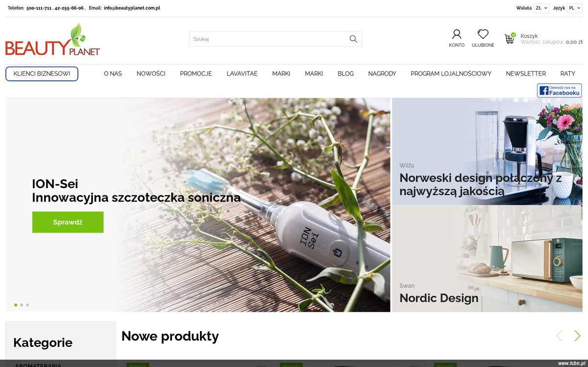The height and width of the screenshot is (367, 588).
Task: Go to the Beauty Planet logo home
Action: point(53,40)
